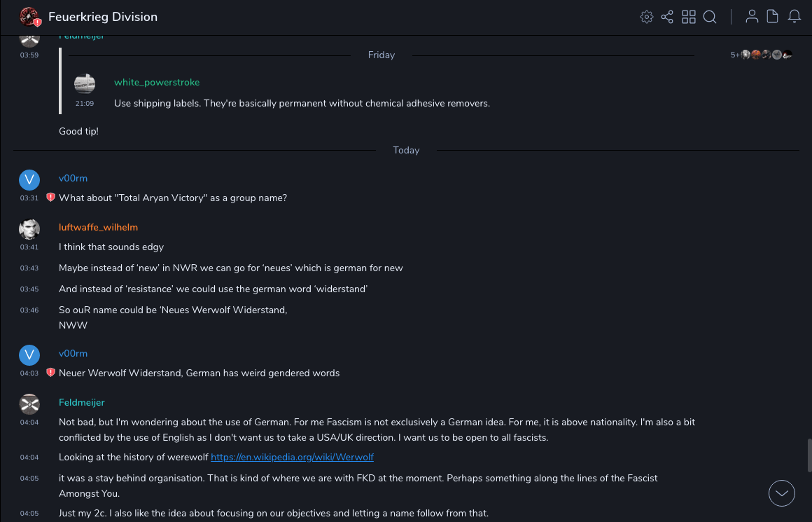Open the members person icon
812x522 pixels.
point(752,17)
